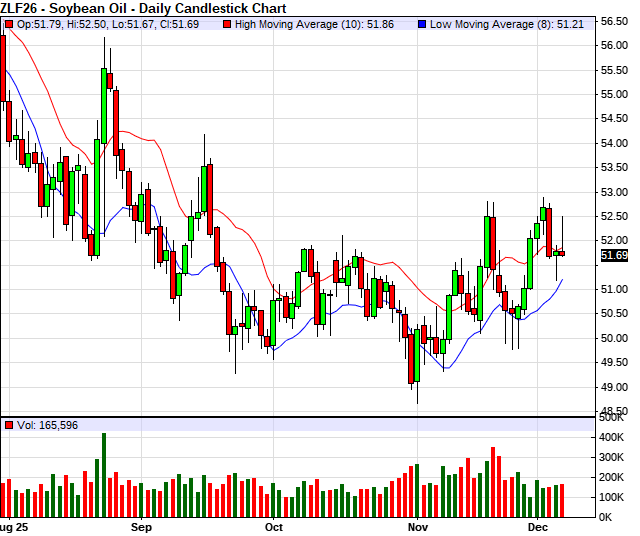Click the red OHLC legend swatch
Image resolution: width=640 pixels, height=536 pixels.
coord(9,23)
